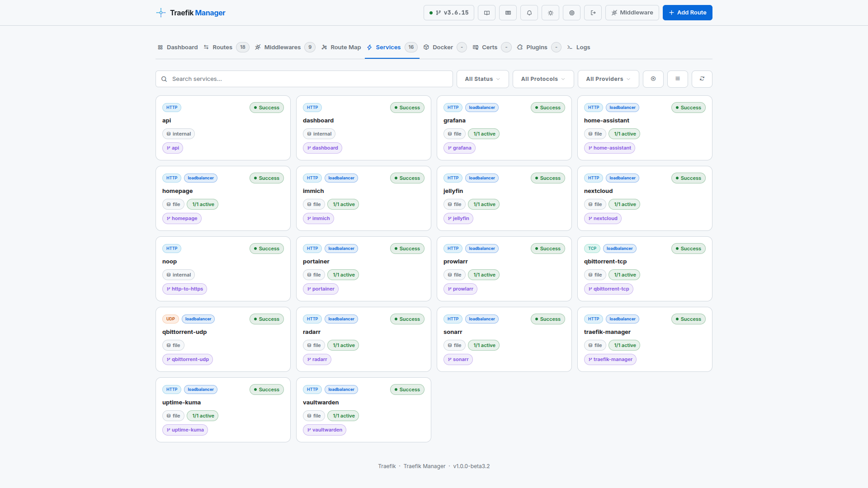
Task: Click the uptime-kuma router tag
Action: 185,430
